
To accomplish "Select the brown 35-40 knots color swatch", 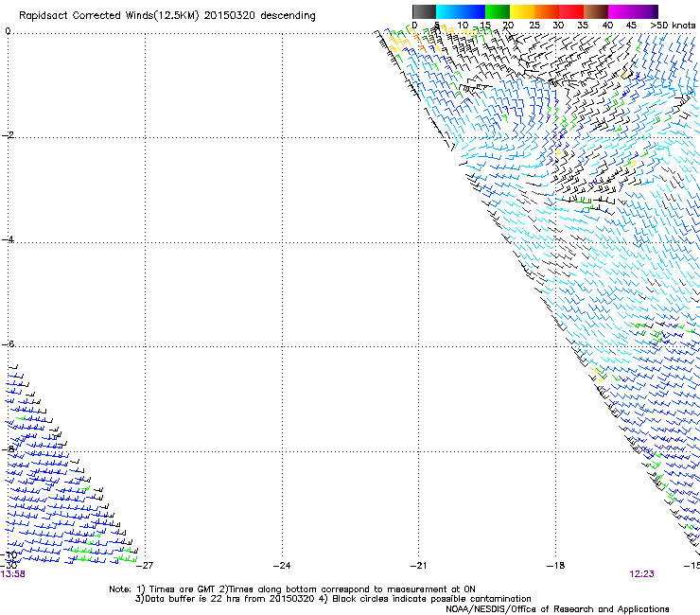I will click(596, 11).
